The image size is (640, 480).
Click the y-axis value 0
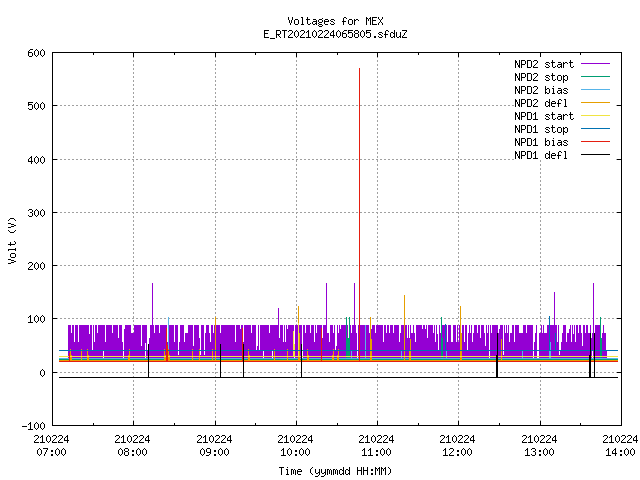42,373
